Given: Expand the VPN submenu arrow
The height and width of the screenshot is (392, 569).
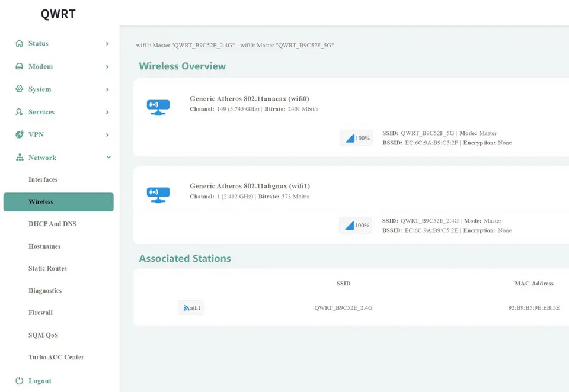Looking at the screenshot, I should click(107, 135).
